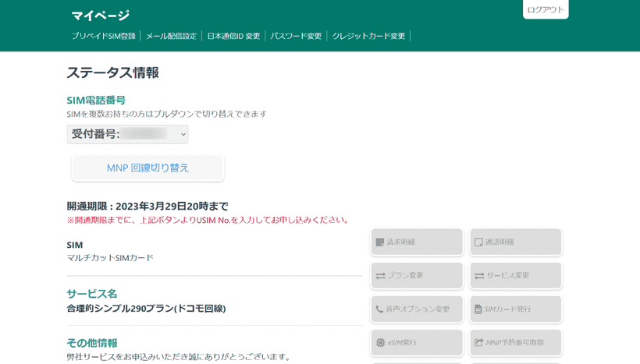Screen dimensions: 640x364
Task: Open メール配信設定 in the header
Action: pos(172,36)
